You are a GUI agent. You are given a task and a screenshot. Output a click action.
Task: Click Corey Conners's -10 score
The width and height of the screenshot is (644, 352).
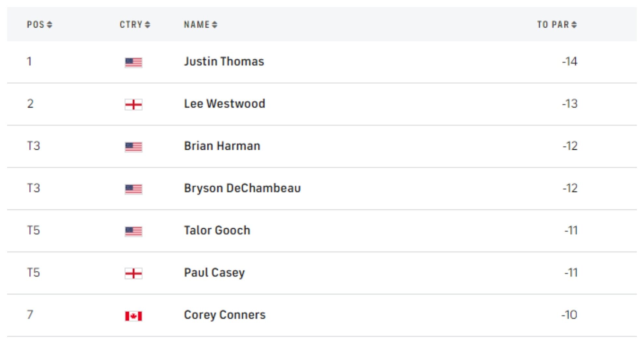(x=569, y=315)
